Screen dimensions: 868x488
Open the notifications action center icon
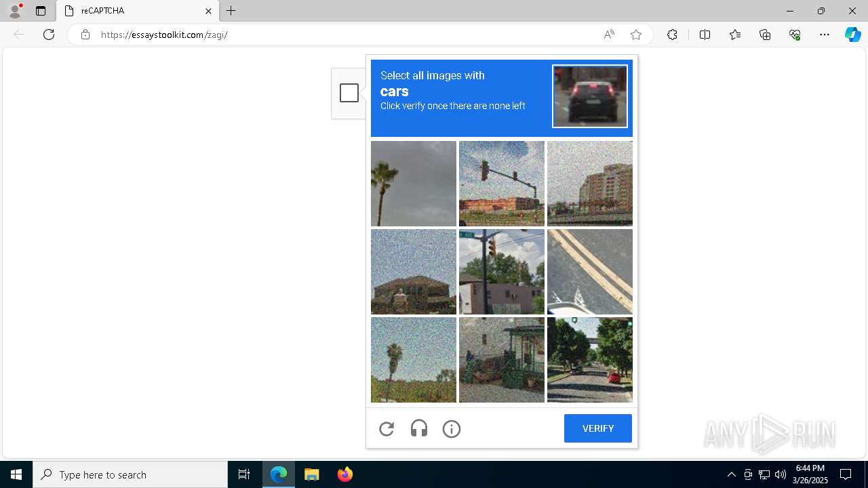[x=846, y=474]
